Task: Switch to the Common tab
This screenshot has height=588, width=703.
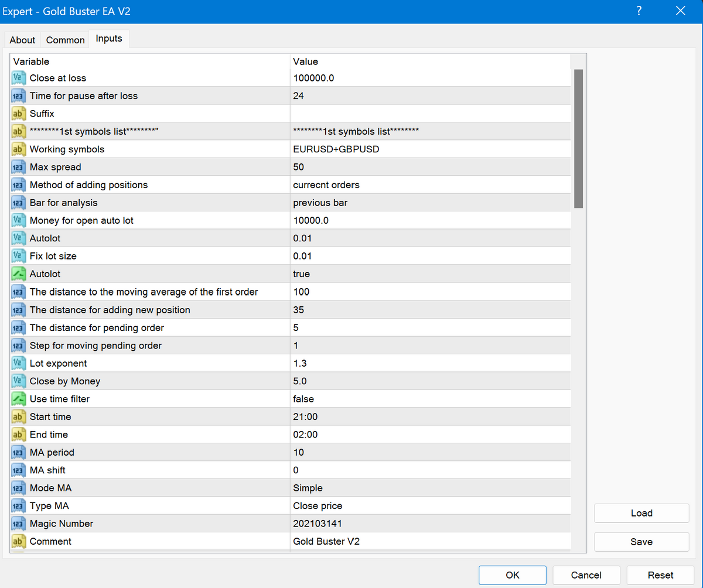Action: point(66,40)
